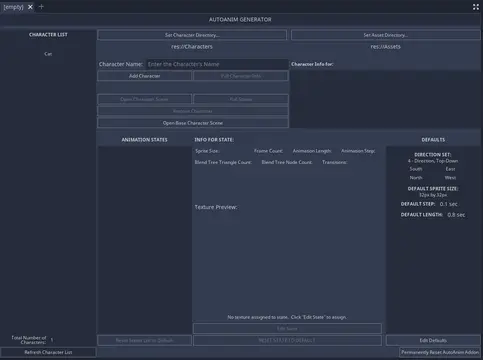Click the 0.1 sec default step value
Viewport: 483px width, 360px height.
(x=449, y=204)
